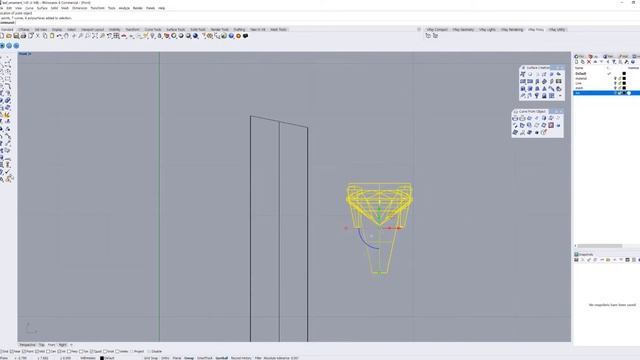Click the Layers panel horizontal scrollbar
Image resolution: width=640 pixels, height=360 pixels.
[x=599, y=246]
